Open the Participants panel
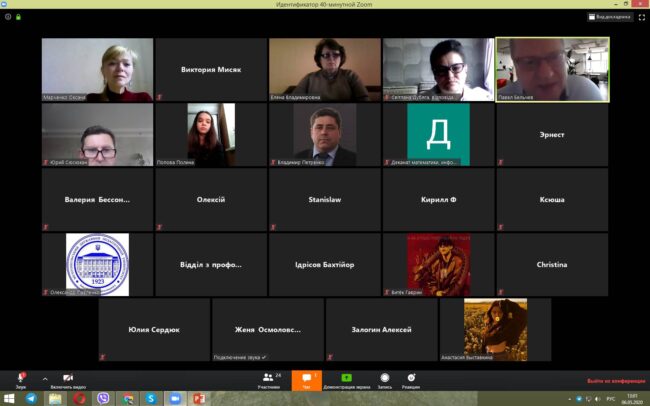 pos(269,379)
